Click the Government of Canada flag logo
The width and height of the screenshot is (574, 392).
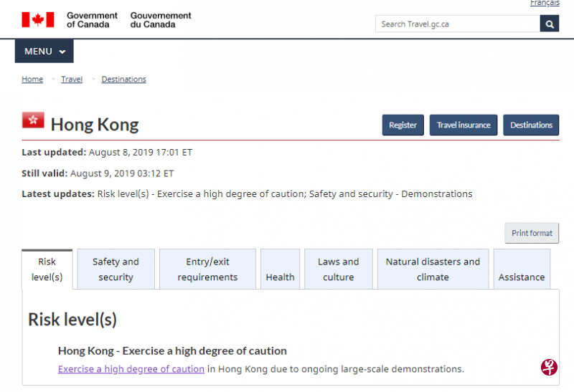[38, 20]
